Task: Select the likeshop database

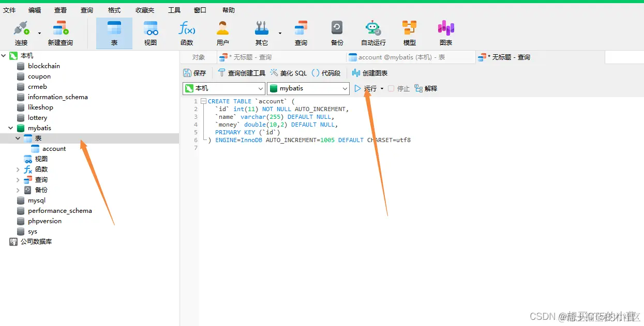Action: click(40, 107)
